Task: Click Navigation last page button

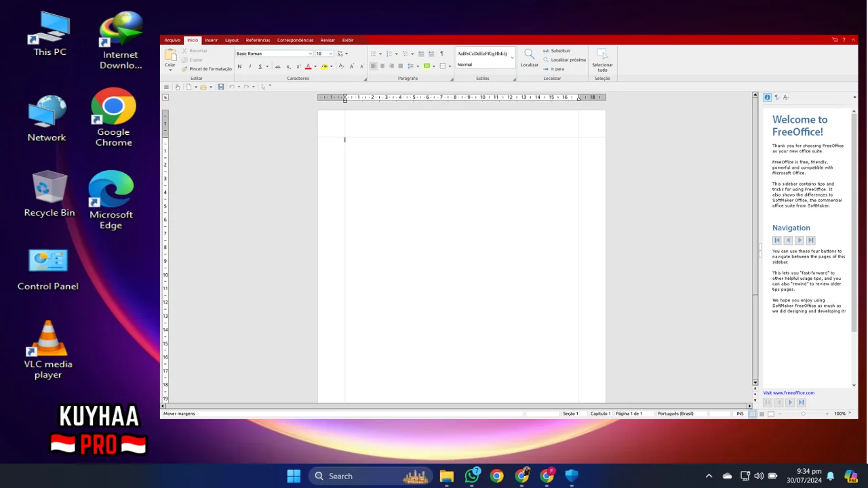Action: pos(810,240)
